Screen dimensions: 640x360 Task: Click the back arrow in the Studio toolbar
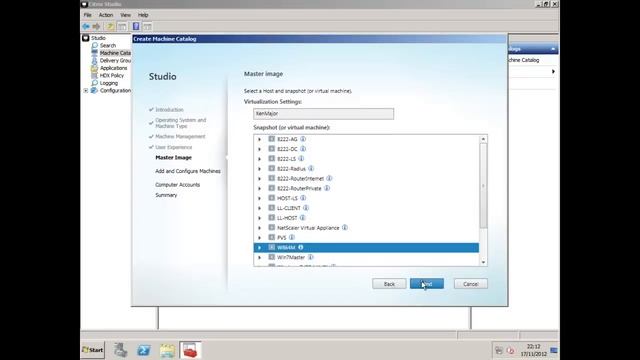tap(86, 27)
